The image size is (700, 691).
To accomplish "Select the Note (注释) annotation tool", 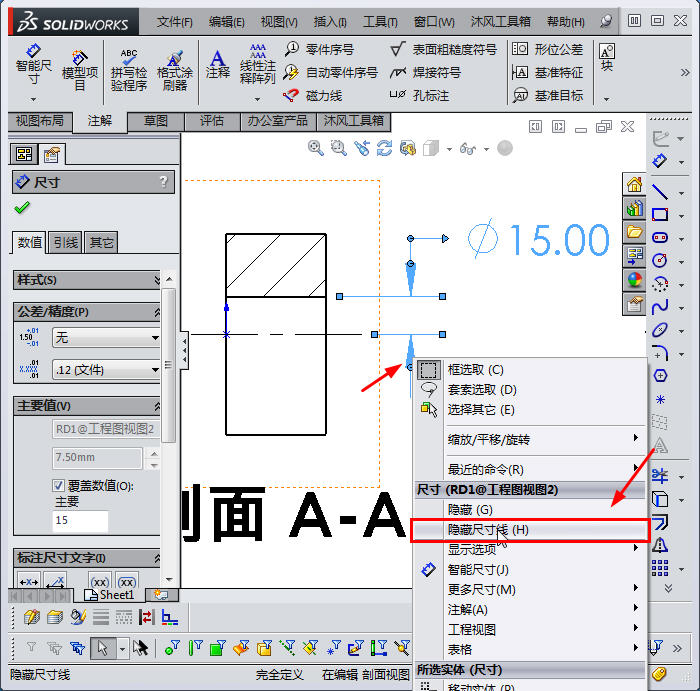I will (x=217, y=62).
